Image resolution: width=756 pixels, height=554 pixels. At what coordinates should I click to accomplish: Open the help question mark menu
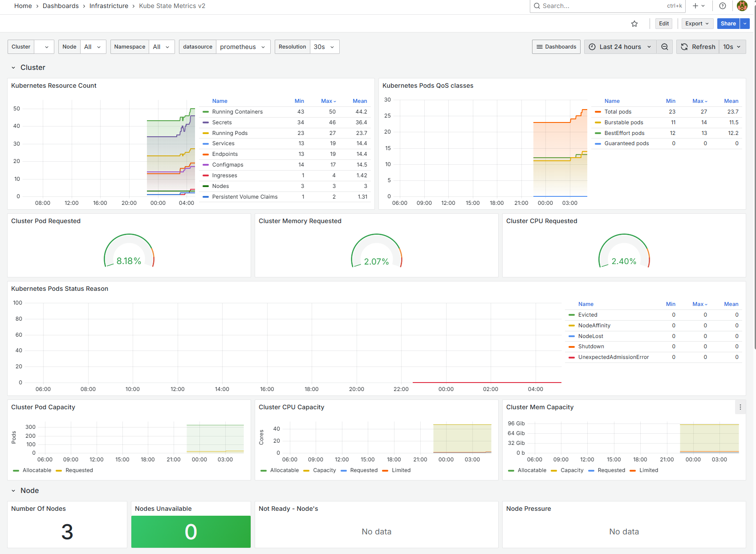point(723,6)
